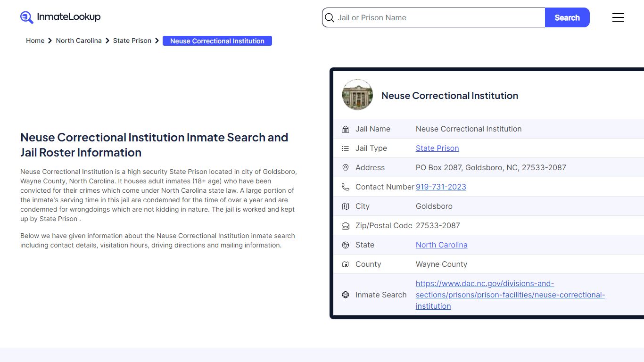Go to Home breadcrumb
This screenshot has width=644, height=362.
(35, 41)
